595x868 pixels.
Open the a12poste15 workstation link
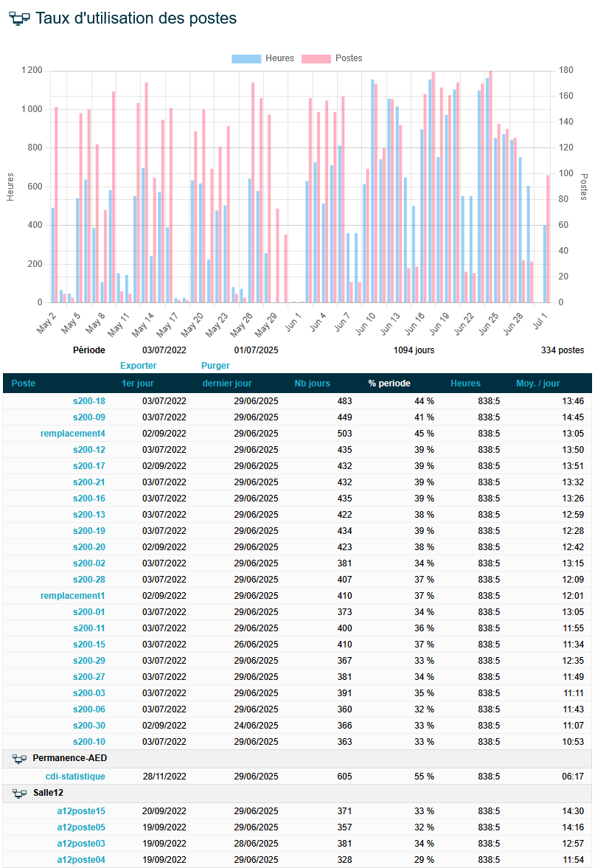tap(81, 811)
